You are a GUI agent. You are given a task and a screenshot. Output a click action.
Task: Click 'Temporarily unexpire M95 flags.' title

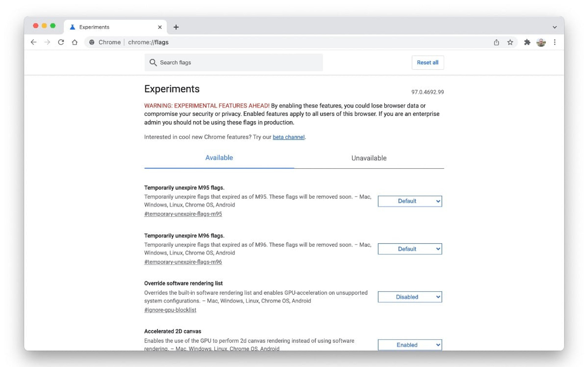pyautogui.click(x=184, y=188)
